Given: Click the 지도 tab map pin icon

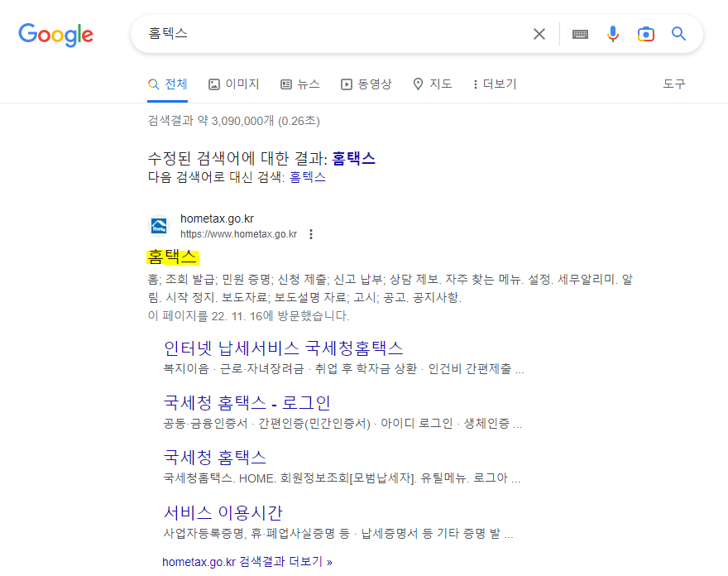Looking at the screenshot, I should point(418,84).
